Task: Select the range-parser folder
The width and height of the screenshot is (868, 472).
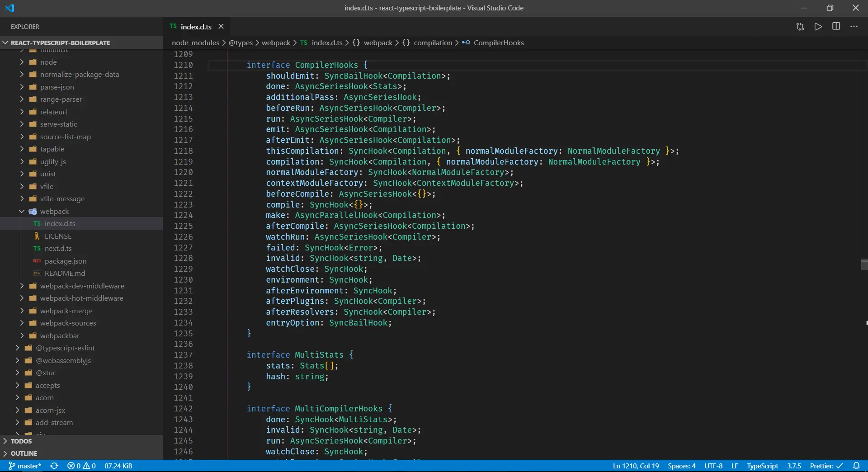Action: 81,99
